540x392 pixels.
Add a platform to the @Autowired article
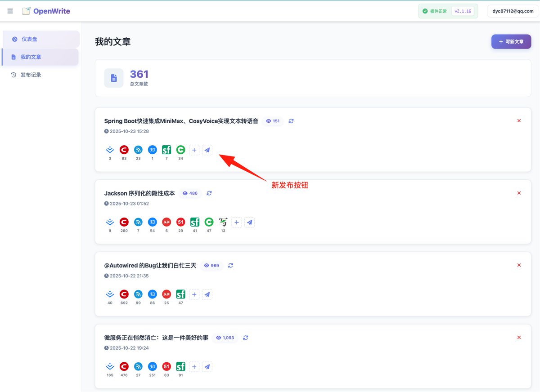194,294
